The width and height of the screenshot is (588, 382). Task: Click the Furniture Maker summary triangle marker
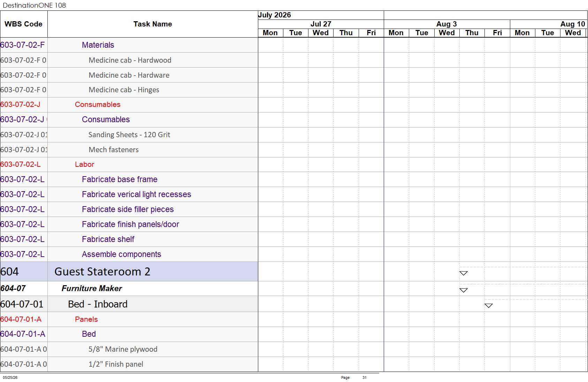pyautogui.click(x=463, y=290)
